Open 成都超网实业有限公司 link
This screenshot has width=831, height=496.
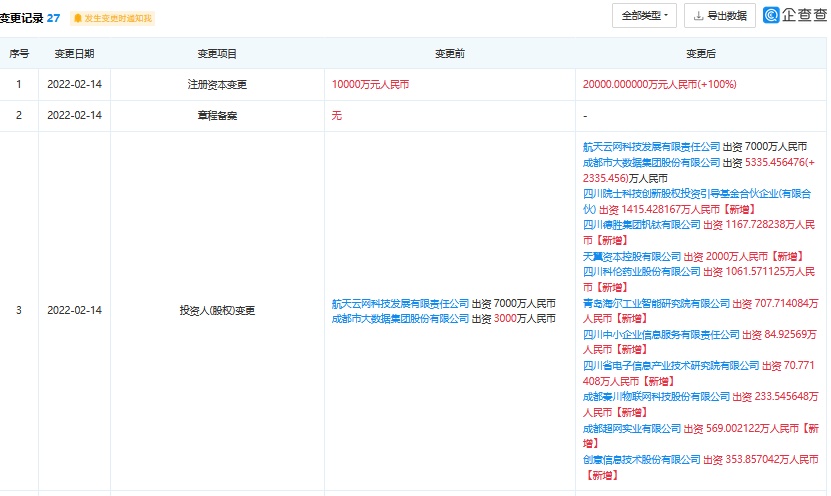pos(632,428)
